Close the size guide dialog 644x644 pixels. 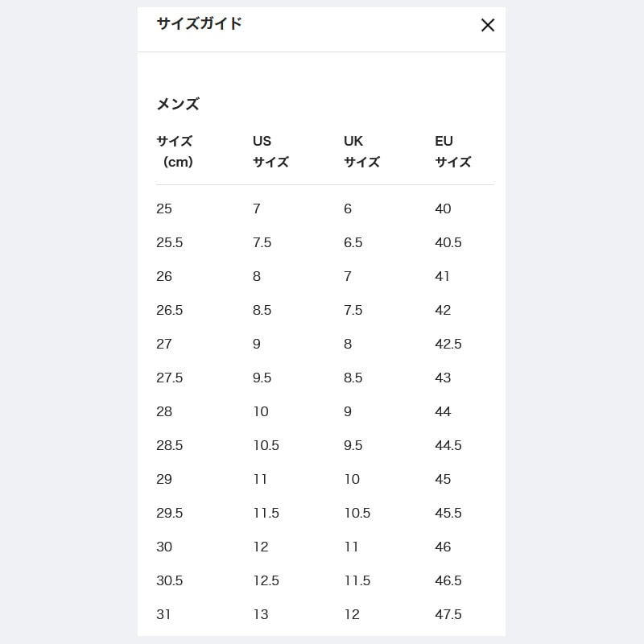(x=487, y=25)
